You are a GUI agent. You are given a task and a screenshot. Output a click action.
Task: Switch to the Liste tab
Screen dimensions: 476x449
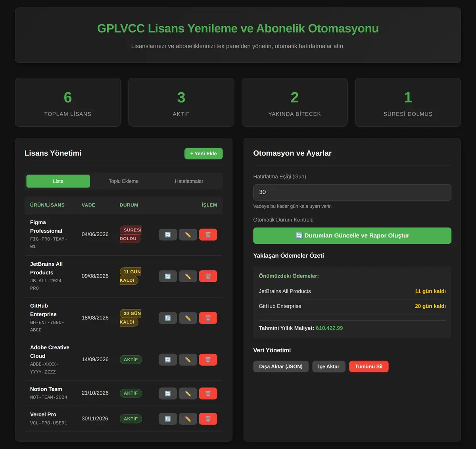coord(58,181)
